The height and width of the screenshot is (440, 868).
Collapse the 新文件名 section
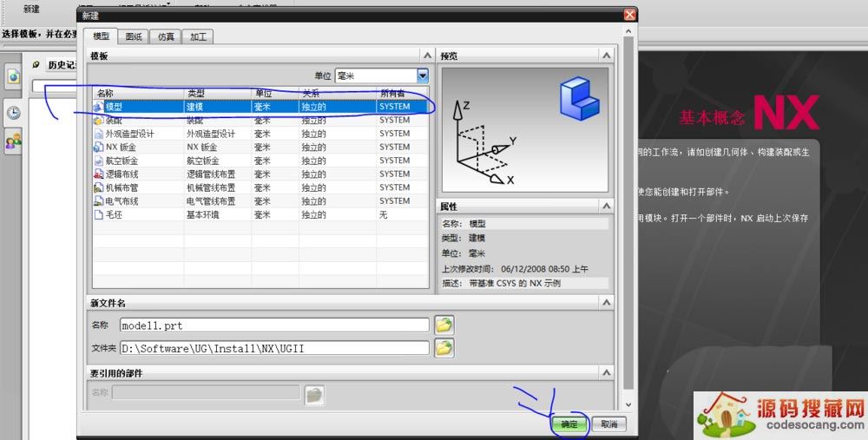(x=607, y=302)
